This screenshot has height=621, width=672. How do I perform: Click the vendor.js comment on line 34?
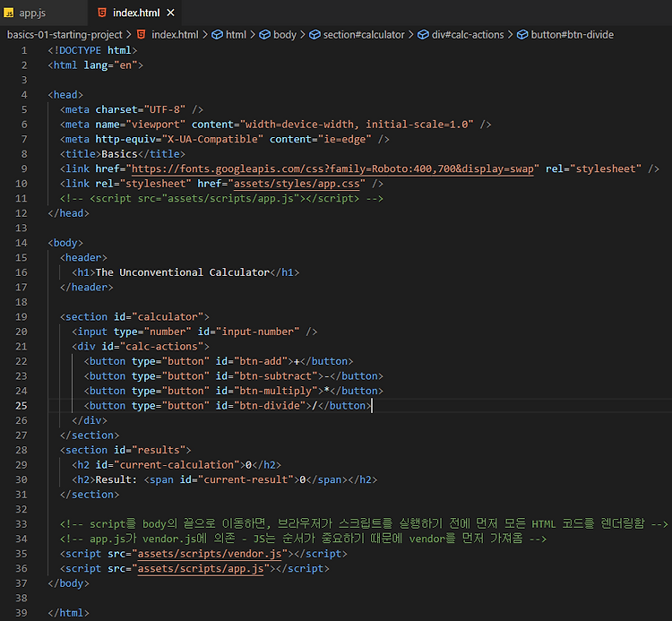304,539
